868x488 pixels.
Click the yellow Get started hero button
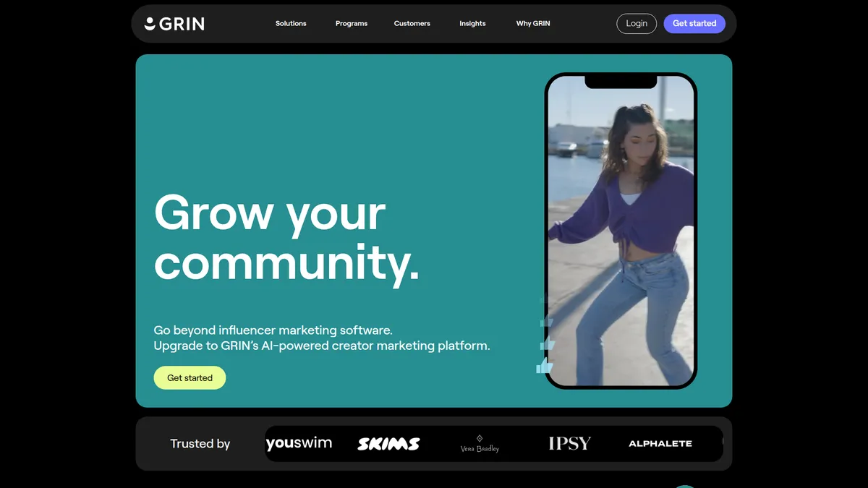coord(190,378)
